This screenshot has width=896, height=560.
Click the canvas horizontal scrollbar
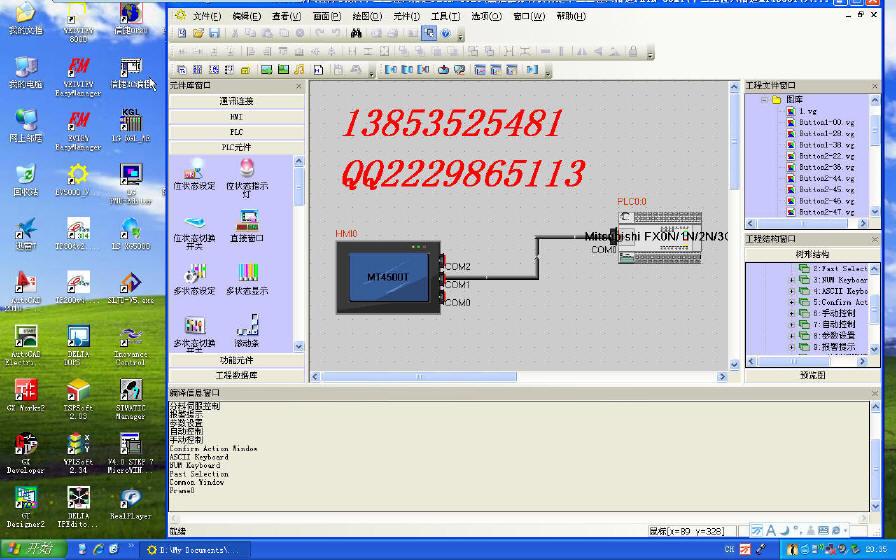click(x=520, y=376)
